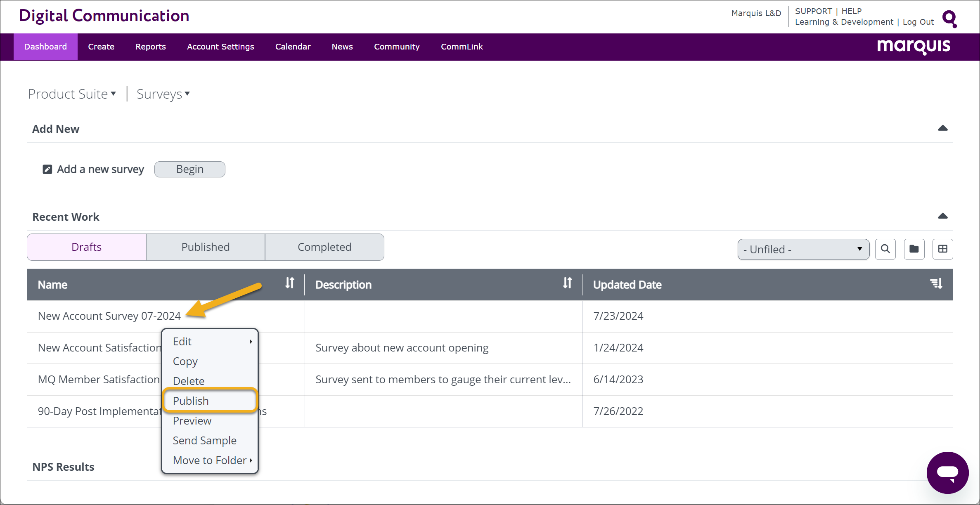The height and width of the screenshot is (505, 980).
Task: Click the Begin button
Action: [x=190, y=169]
